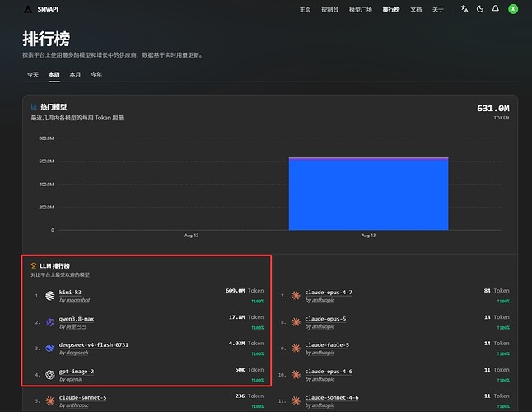Image resolution: width=532 pixels, height=412 pixels.
Task: Click the claude-opus-5 Anthropic icon
Action: coord(296,322)
